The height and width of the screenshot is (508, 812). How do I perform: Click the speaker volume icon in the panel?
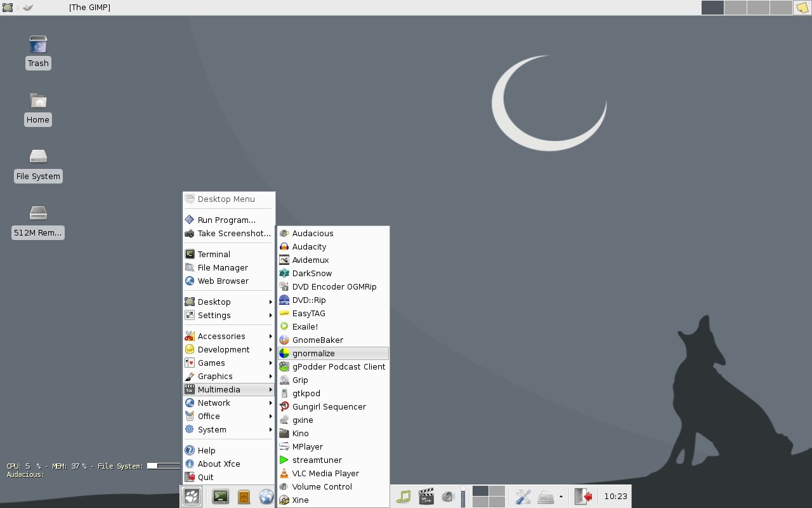point(448,497)
